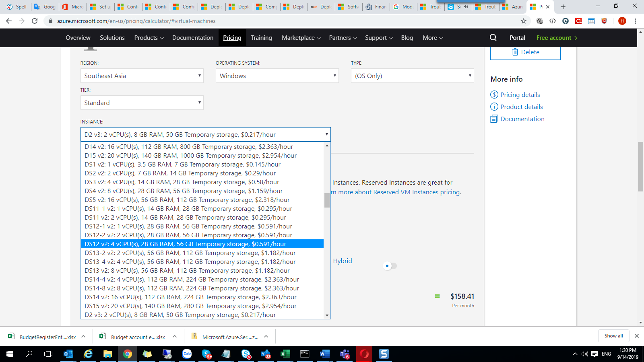
Task: Close the downloads bar
Action: click(636, 336)
